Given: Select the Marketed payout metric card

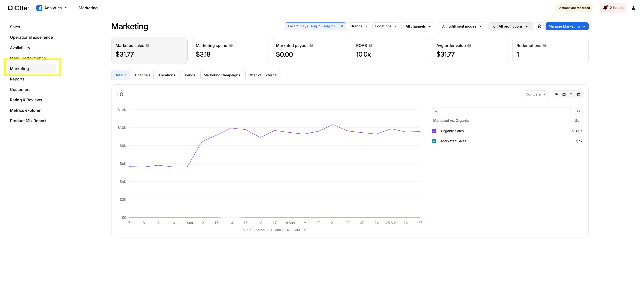Looking at the screenshot, I should [x=310, y=50].
